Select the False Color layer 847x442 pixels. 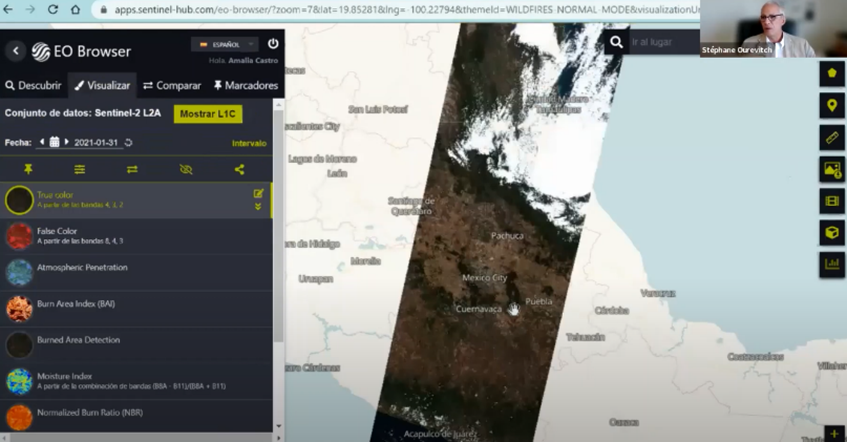57,231
